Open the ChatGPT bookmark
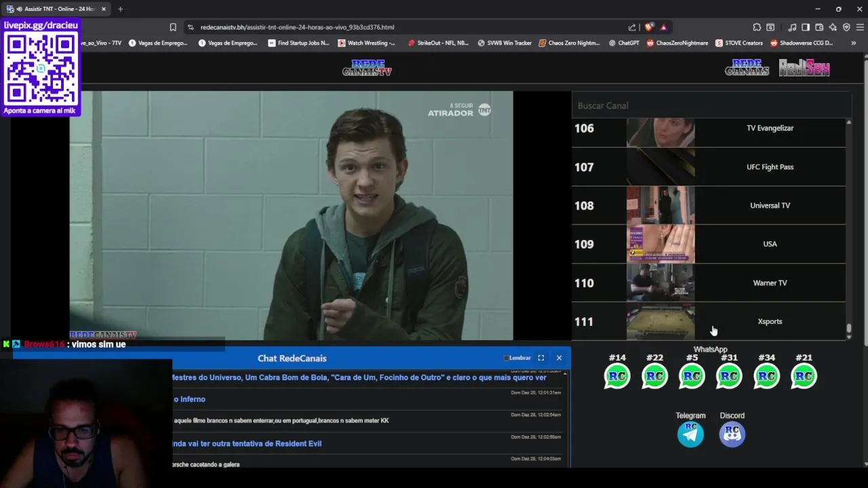868x488 pixels. point(624,43)
